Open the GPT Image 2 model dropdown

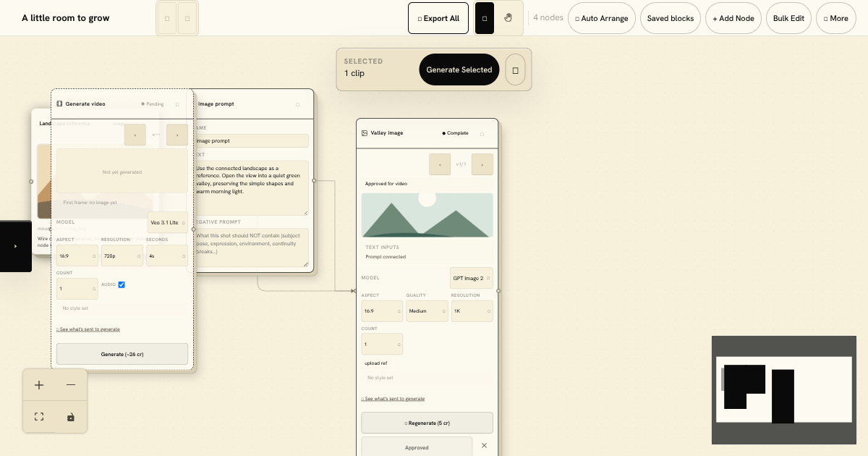pos(472,278)
